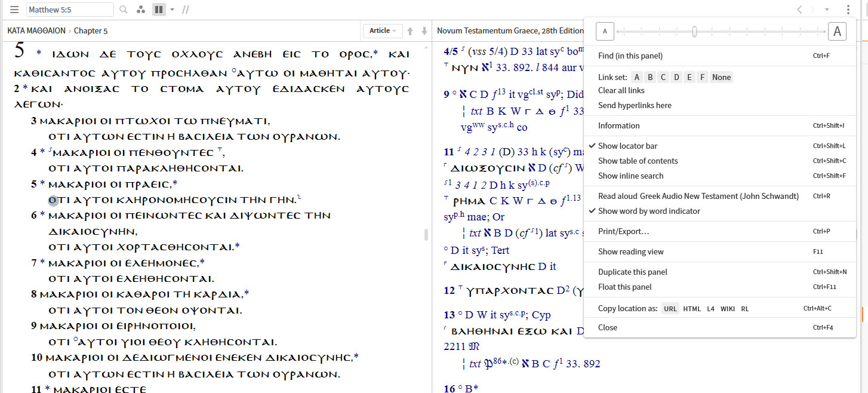Image resolution: width=868 pixels, height=393 pixels.
Task: Choose link set E
Action: pyautogui.click(x=690, y=77)
